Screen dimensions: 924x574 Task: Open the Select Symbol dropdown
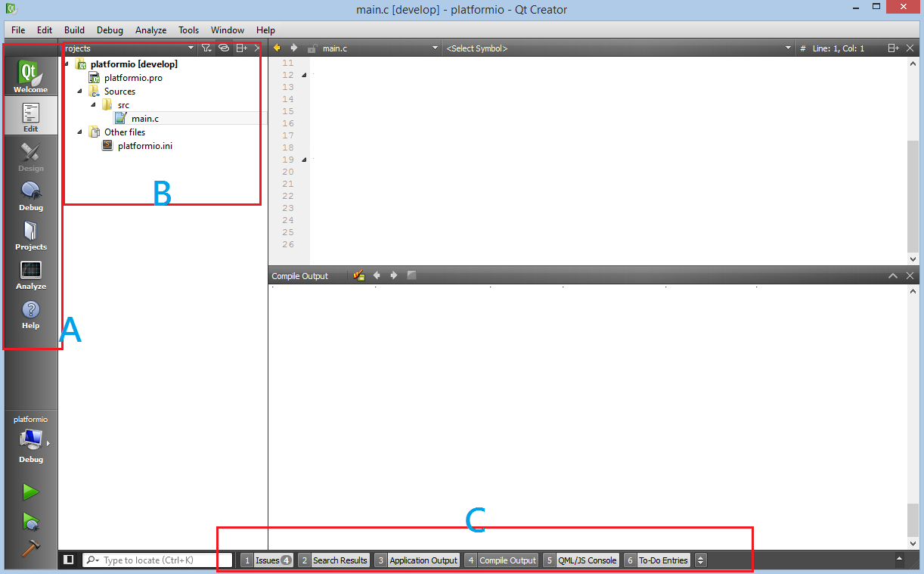point(618,48)
